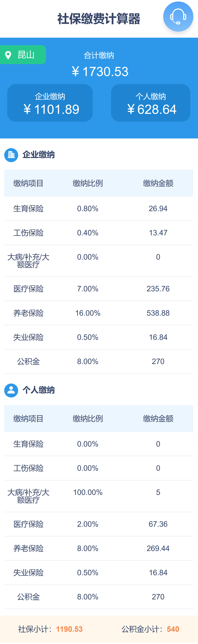Image resolution: width=198 pixels, height=644 pixels.
Task: Select total amount ¥1730.53
Action: pos(100,72)
